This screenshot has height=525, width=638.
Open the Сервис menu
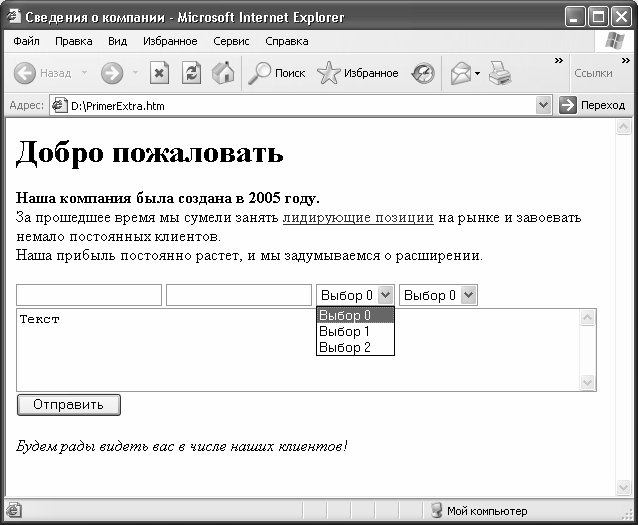(231, 41)
